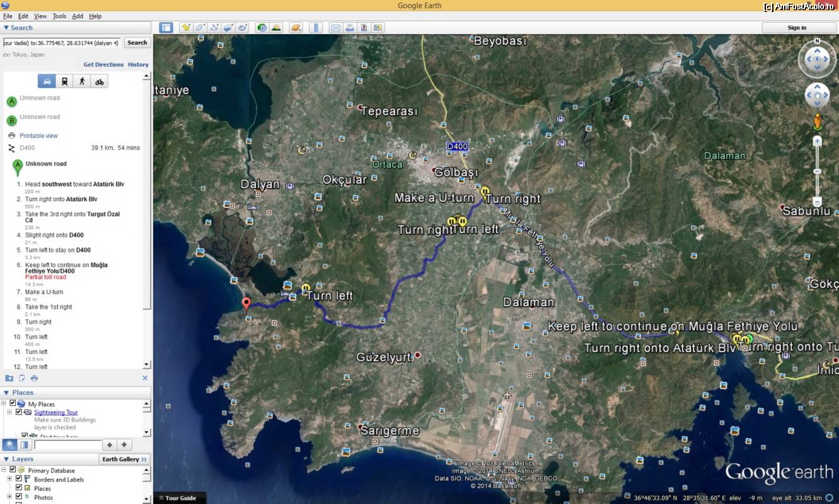Open the View menu

[x=40, y=16]
